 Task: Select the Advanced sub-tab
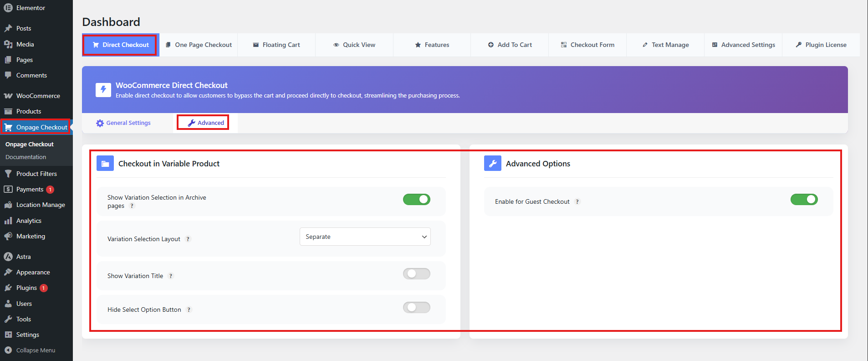(206, 123)
